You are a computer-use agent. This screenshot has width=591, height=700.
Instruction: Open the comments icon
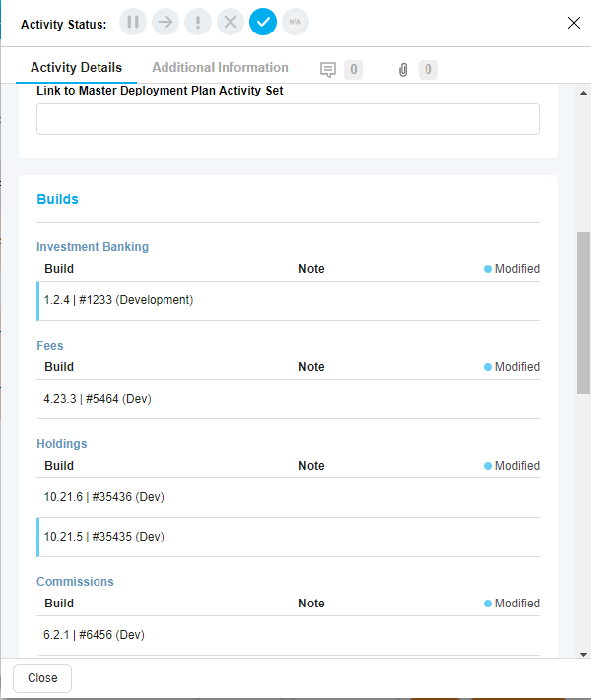329,69
